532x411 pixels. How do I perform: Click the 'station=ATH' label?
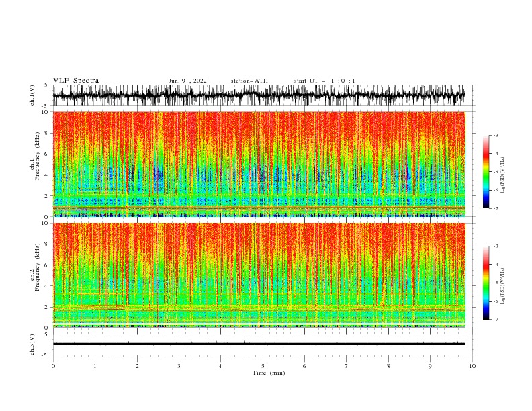click(249, 81)
